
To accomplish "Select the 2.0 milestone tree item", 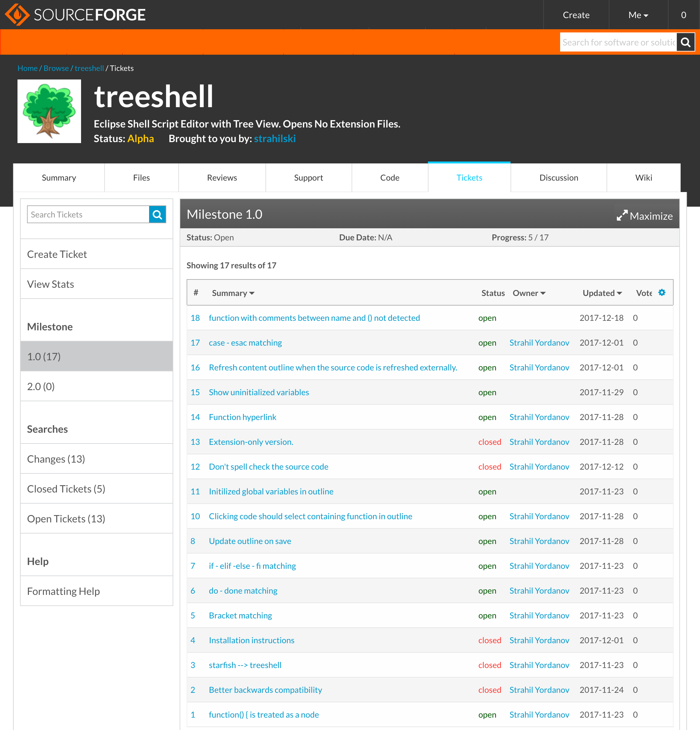I will pyautogui.click(x=40, y=386).
